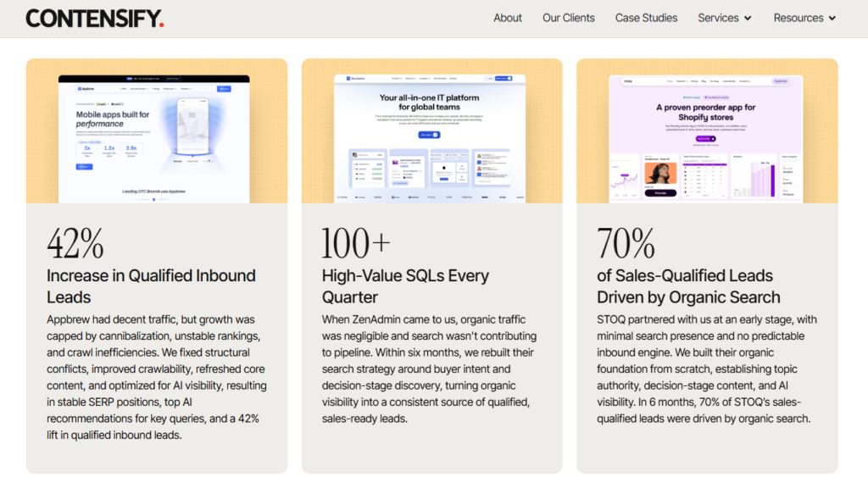Click the Contensify logo
The image size is (868, 482).
coord(95,19)
